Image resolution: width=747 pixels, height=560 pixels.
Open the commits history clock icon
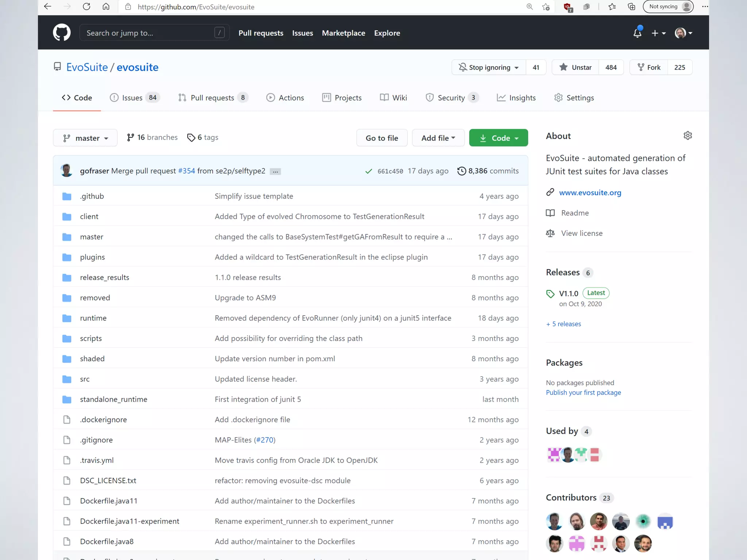tap(461, 171)
